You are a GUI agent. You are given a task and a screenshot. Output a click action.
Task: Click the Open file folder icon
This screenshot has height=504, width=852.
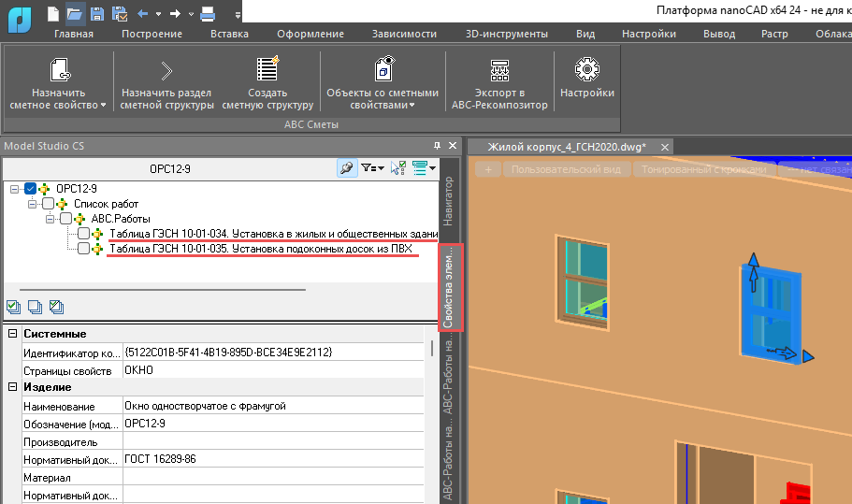pos(75,14)
